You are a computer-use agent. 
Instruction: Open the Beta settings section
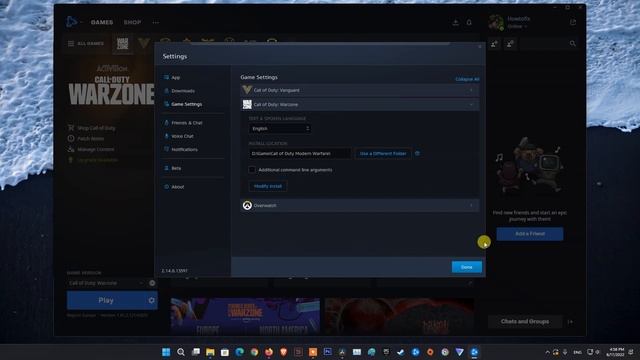(176, 168)
